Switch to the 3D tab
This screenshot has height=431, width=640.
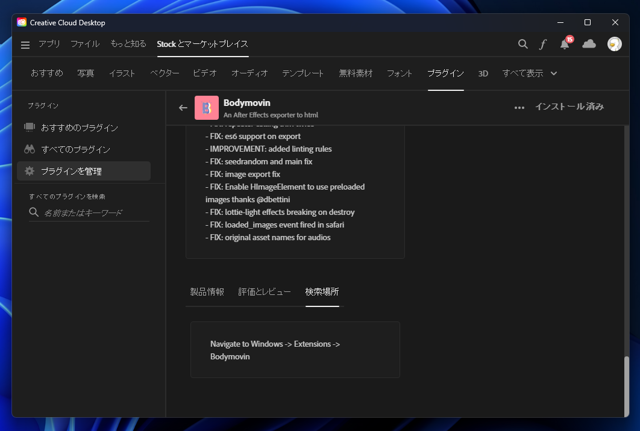click(483, 74)
